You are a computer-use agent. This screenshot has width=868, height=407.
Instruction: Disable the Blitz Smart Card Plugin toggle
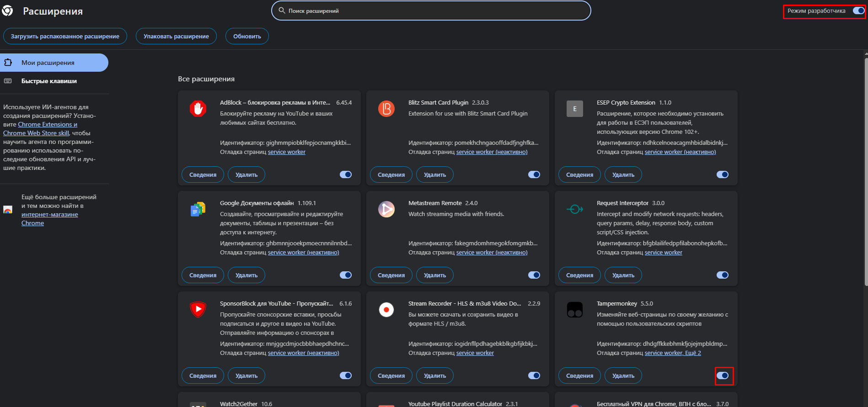534,174
